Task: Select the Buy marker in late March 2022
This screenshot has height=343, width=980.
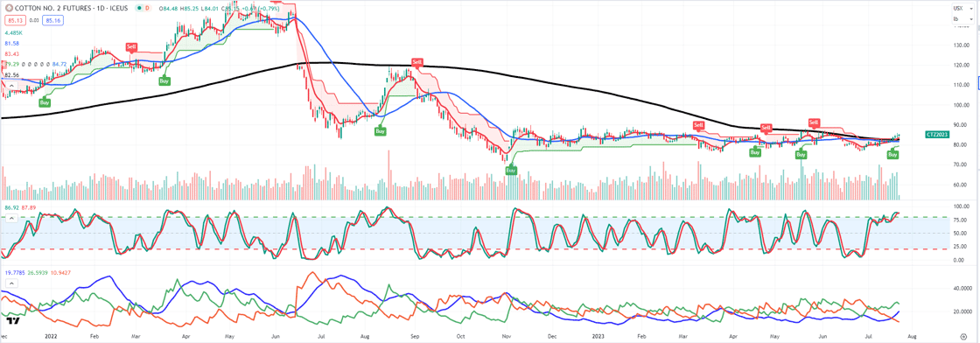Action: coord(164,80)
